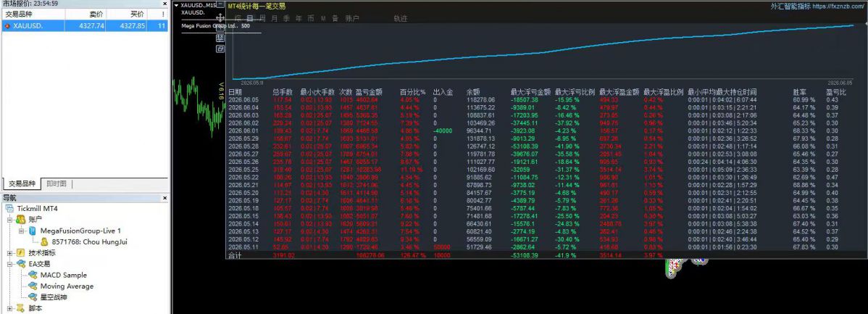Collapse the EA交易 tree node
Image resolution: width=868 pixels, height=314 pixels.
(x=9, y=264)
